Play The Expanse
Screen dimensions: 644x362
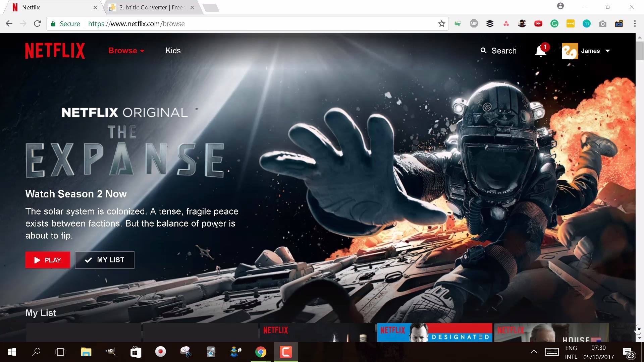48,260
